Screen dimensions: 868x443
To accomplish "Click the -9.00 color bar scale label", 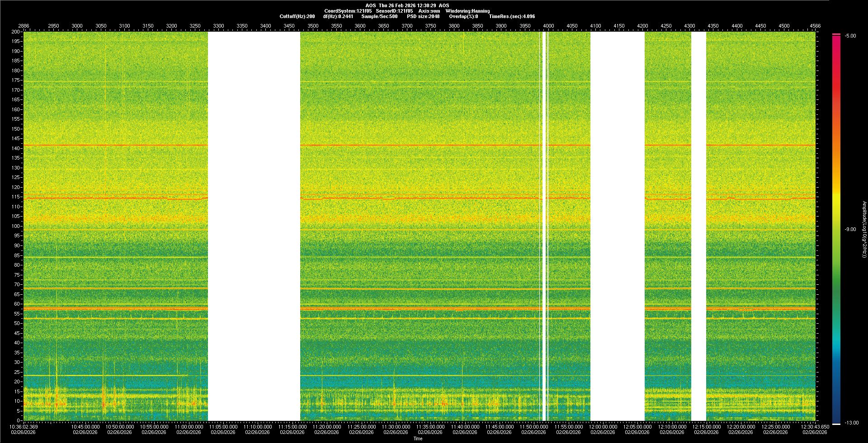I will click(850, 230).
